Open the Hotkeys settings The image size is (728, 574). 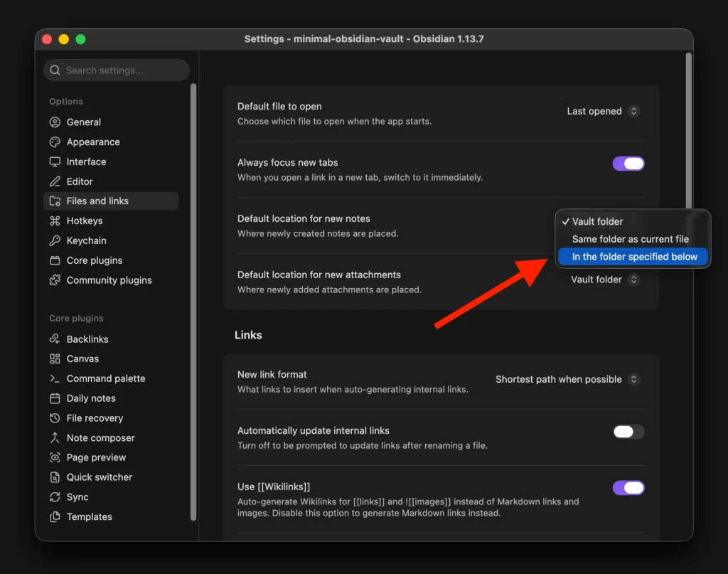click(x=111, y=221)
